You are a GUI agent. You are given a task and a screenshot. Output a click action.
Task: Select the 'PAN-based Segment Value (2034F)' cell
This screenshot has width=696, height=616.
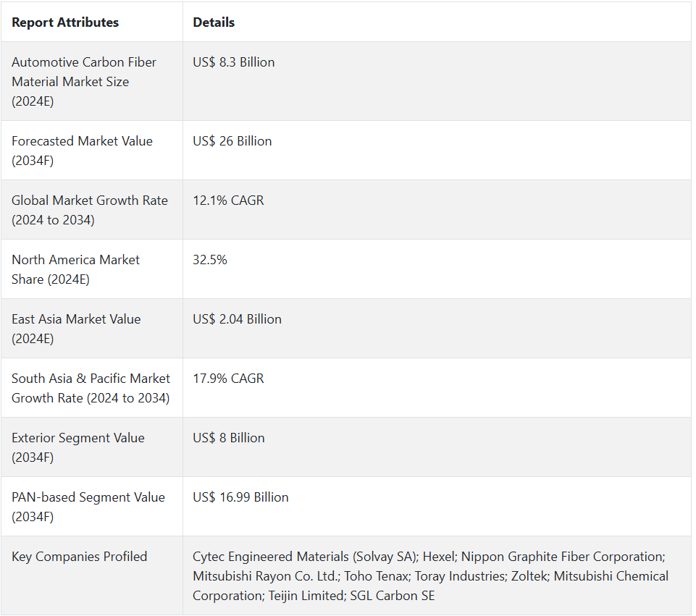88,507
